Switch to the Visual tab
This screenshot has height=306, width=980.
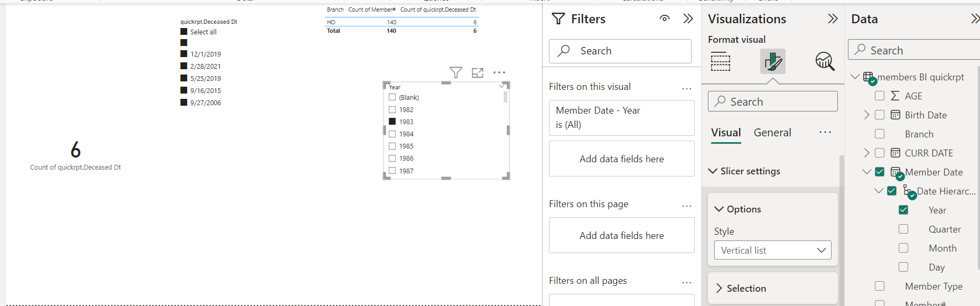(726, 133)
